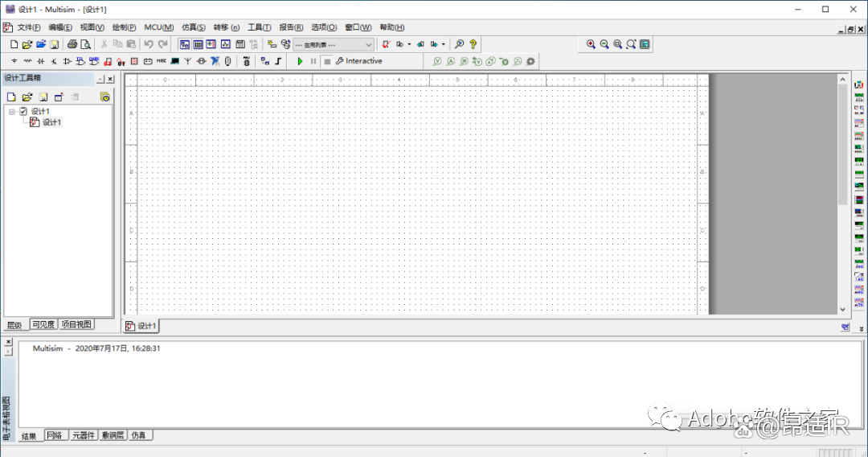The image size is (868, 457).
Task: Click the Redo arrow in the toolbar
Action: (162, 44)
